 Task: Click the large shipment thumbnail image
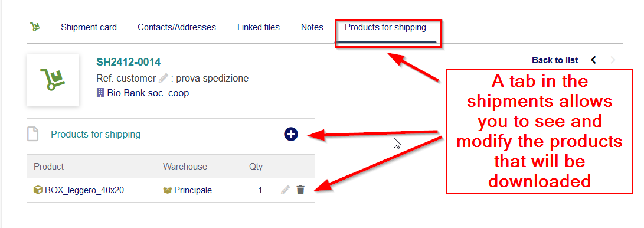pos(53,80)
